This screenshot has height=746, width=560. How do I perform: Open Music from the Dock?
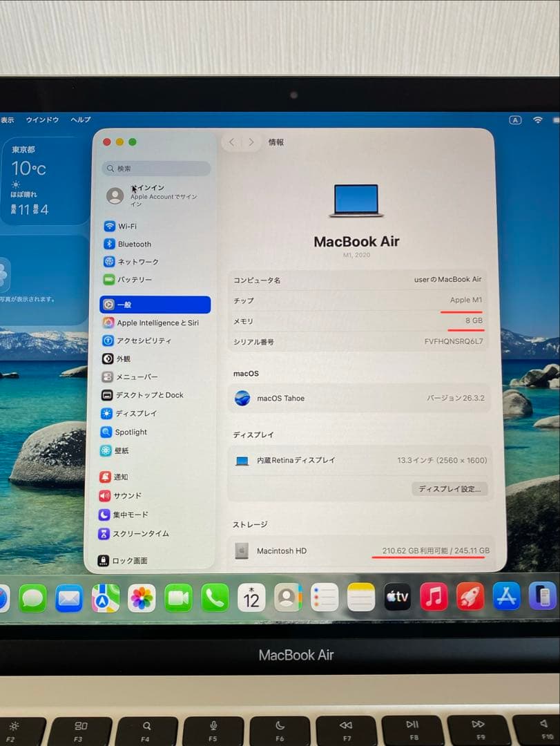tap(434, 597)
